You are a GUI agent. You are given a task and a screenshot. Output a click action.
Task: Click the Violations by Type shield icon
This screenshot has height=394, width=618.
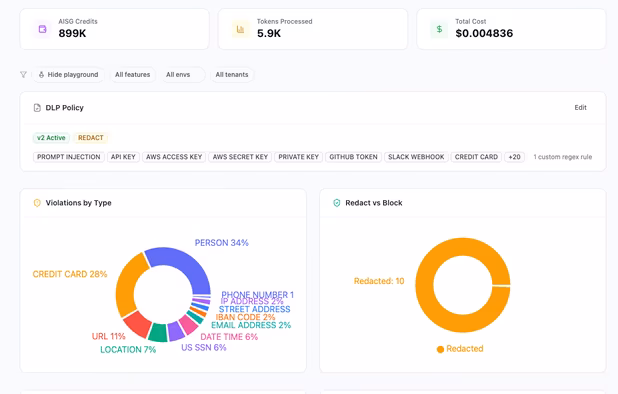click(x=37, y=203)
